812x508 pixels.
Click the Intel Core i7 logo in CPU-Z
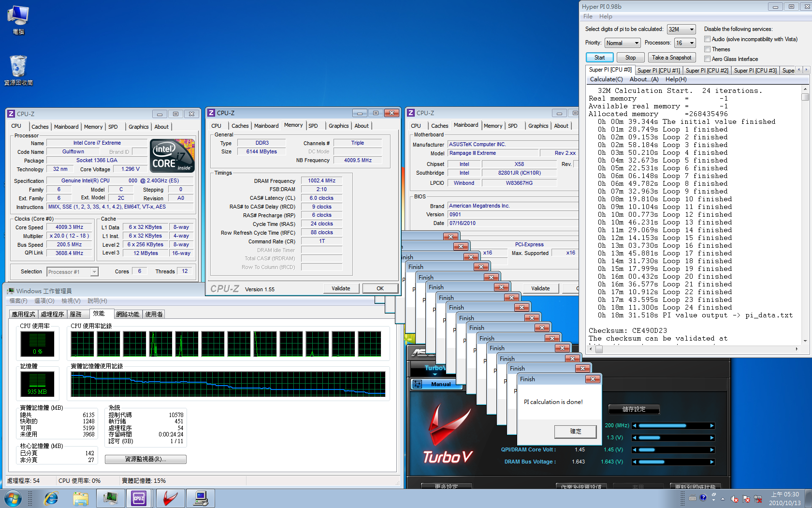coord(173,156)
